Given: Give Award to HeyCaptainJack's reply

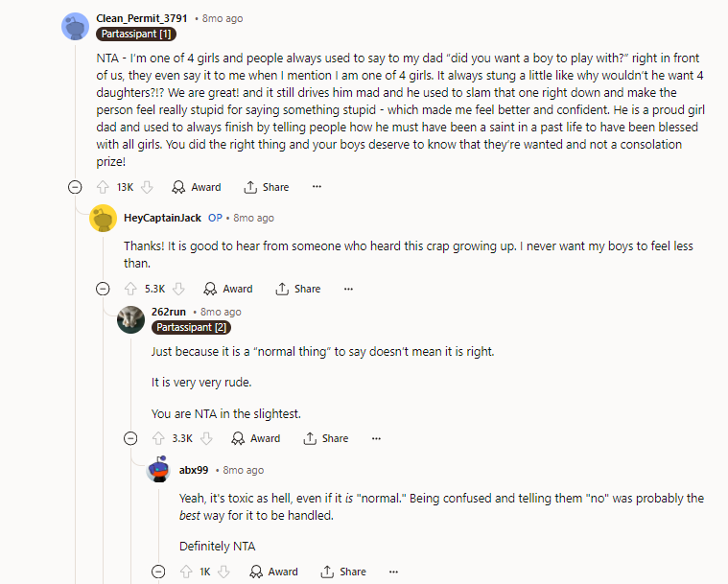Looking at the screenshot, I should [x=228, y=289].
